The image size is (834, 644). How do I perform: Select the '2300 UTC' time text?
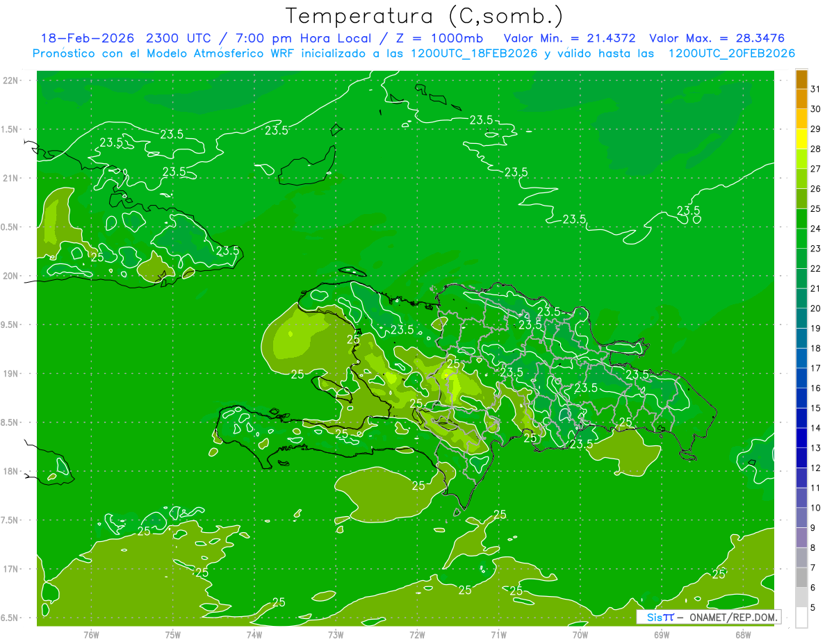click(x=178, y=38)
